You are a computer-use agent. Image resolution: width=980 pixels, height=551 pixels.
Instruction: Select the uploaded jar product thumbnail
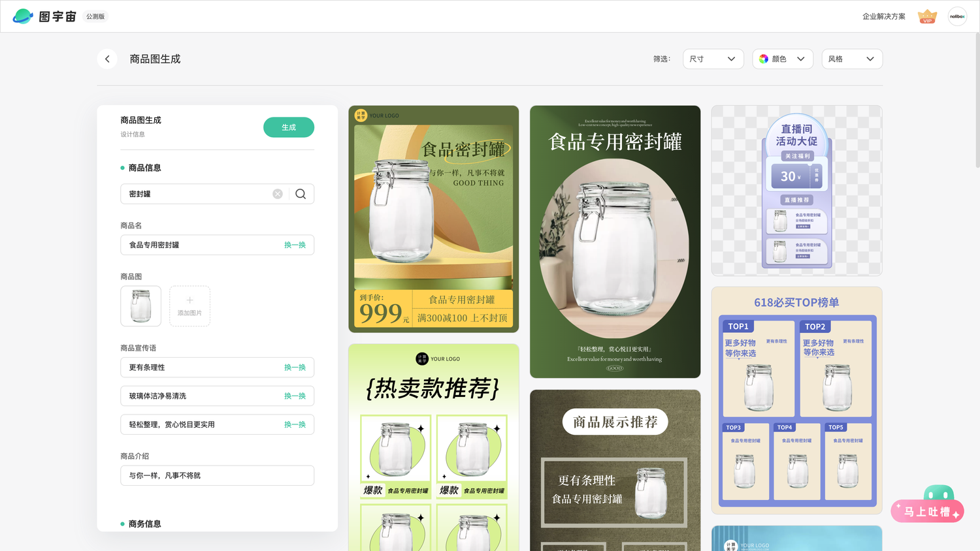(x=140, y=306)
